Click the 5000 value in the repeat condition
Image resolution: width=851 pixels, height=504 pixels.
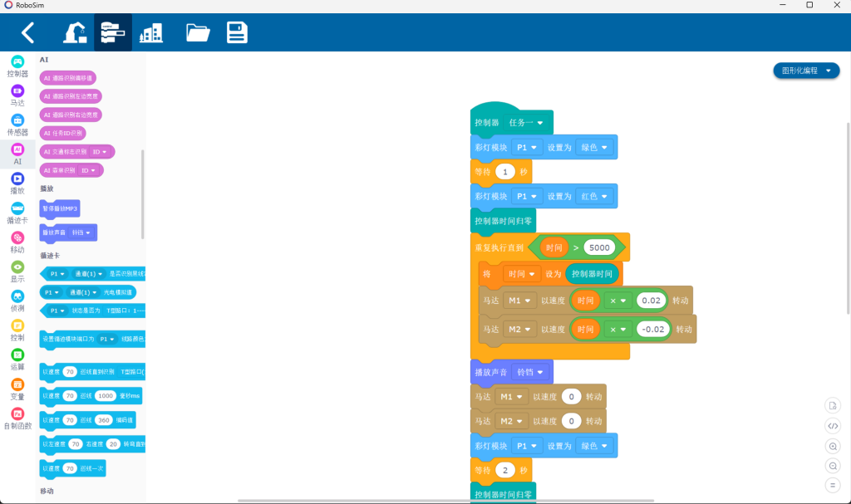point(599,248)
